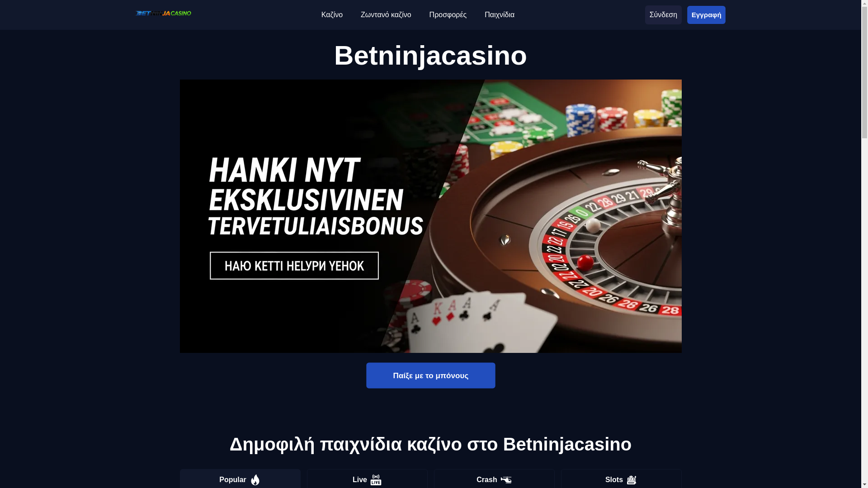Click the vertical page scrollbar
Viewport: 868px width, 488px height.
coord(864,244)
